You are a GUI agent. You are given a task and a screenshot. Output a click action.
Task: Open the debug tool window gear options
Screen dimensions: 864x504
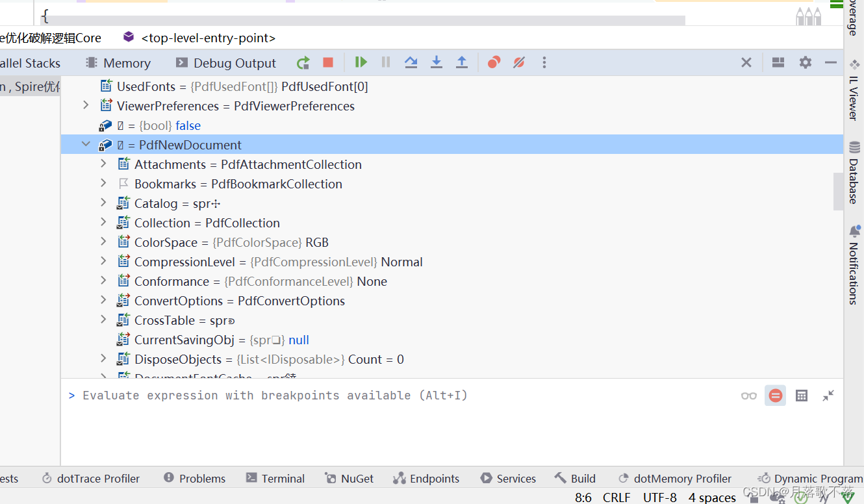806,62
